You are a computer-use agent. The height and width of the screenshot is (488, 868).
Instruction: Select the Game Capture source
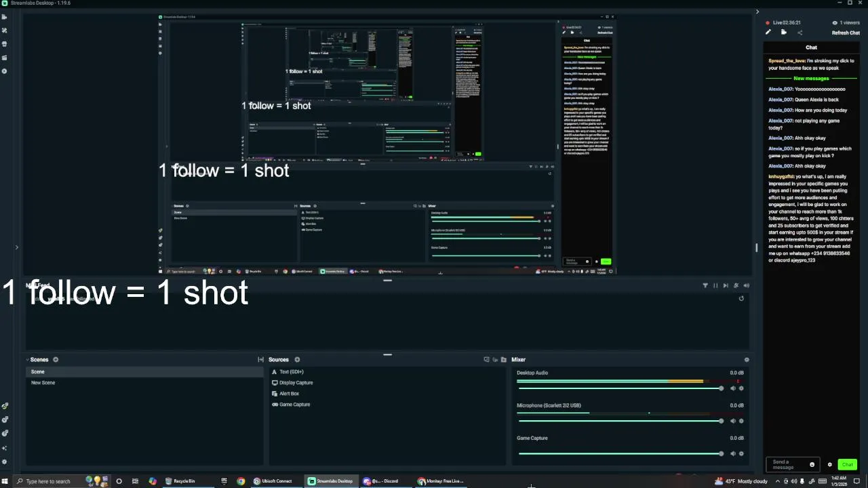click(387, 405)
